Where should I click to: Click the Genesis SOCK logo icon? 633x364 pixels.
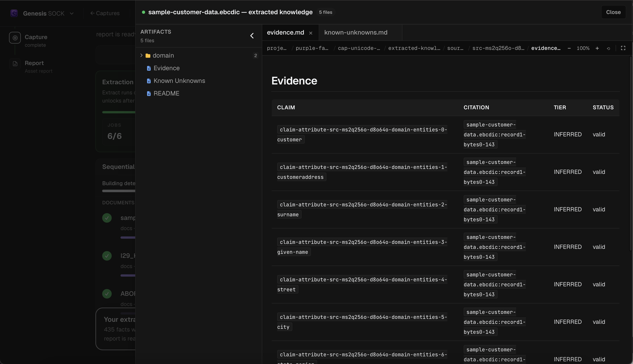click(14, 13)
